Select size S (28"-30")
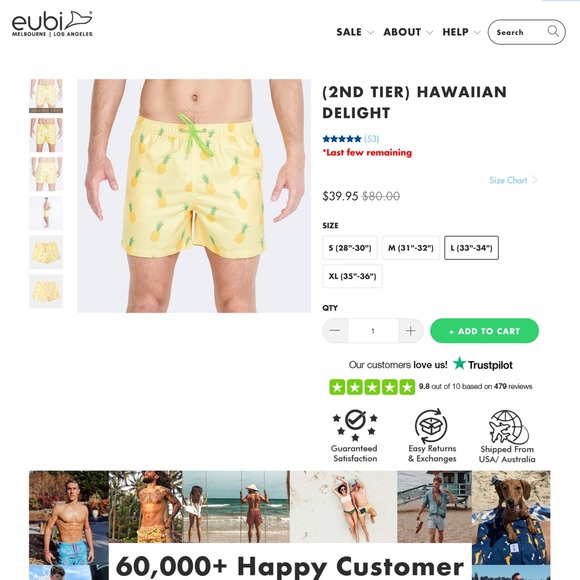This screenshot has height=580, width=580. tap(350, 248)
